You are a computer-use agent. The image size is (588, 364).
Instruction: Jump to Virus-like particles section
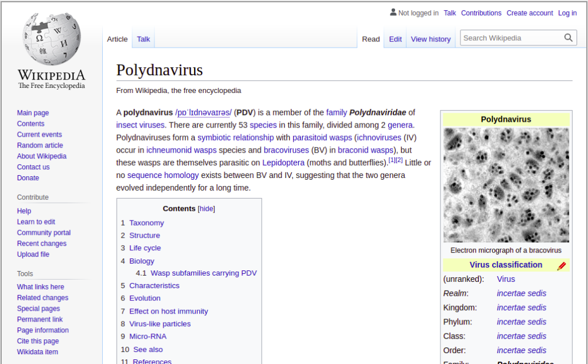(160, 324)
